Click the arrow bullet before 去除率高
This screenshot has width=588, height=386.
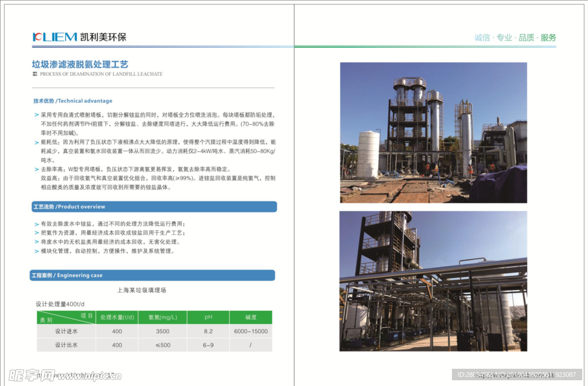37,169
